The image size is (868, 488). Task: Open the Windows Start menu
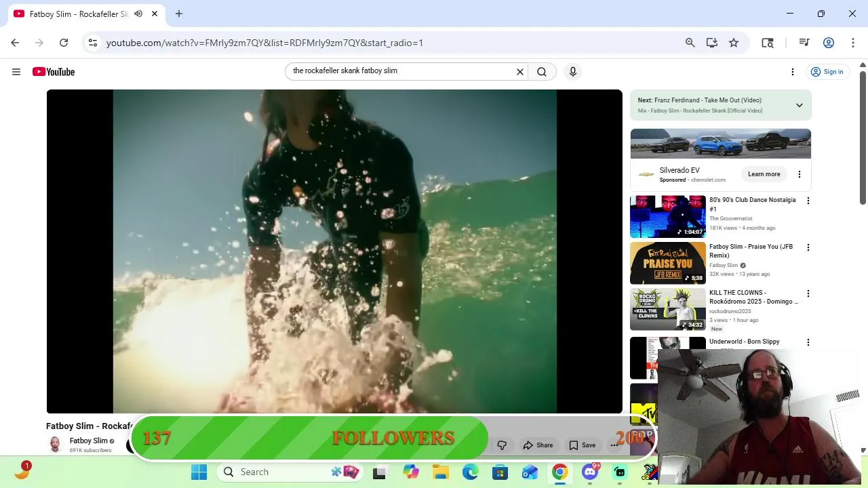tap(199, 472)
